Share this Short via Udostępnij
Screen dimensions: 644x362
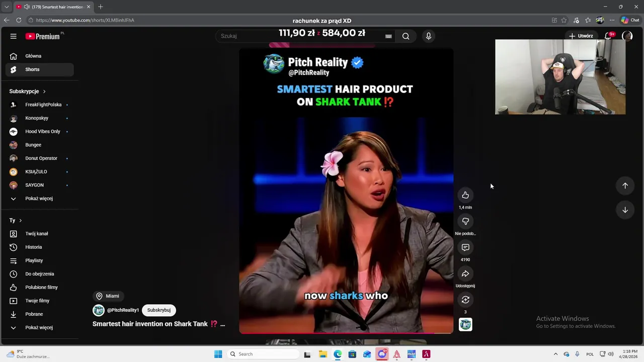point(465,274)
